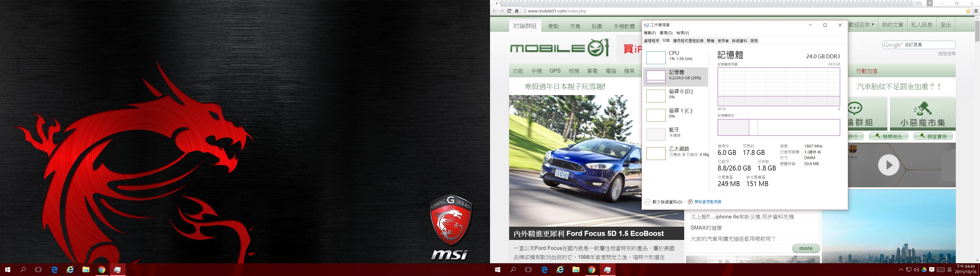The width and height of the screenshot is (980, 276).
Task: Click Chrome back arrow
Action: [x=495, y=11]
